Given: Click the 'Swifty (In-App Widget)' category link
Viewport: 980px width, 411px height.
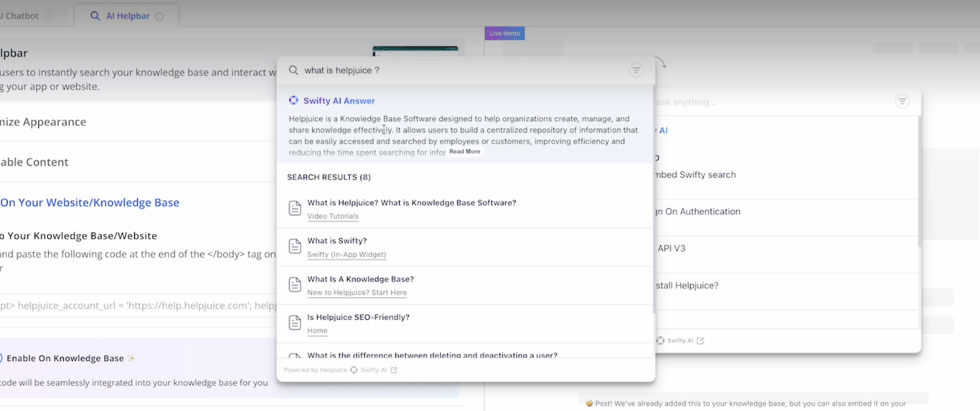Looking at the screenshot, I should pos(347,255).
